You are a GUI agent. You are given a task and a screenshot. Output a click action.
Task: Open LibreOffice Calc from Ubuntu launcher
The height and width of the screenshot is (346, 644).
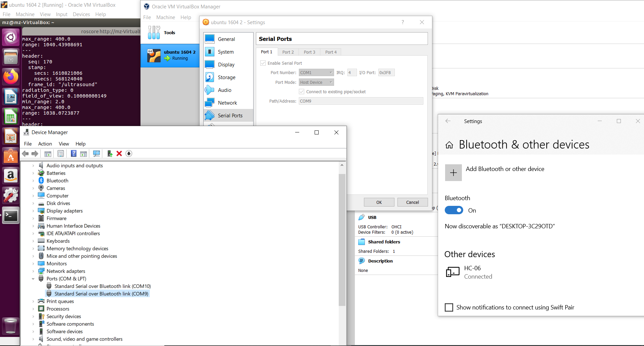point(11,117)
